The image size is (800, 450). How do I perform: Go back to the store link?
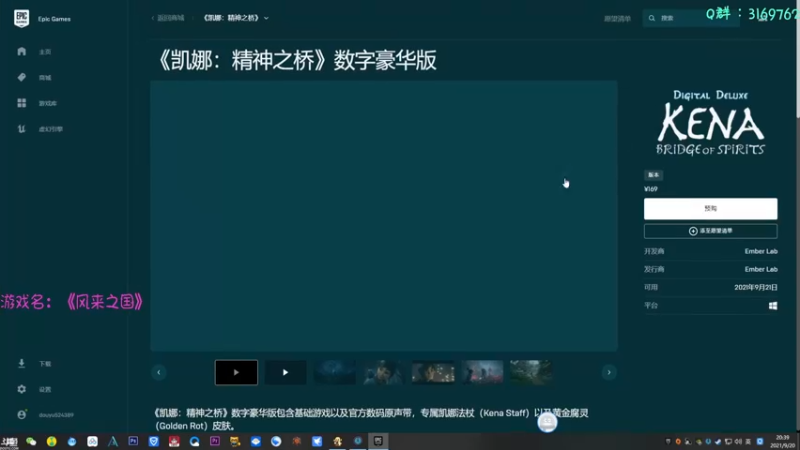pos(168,18)
